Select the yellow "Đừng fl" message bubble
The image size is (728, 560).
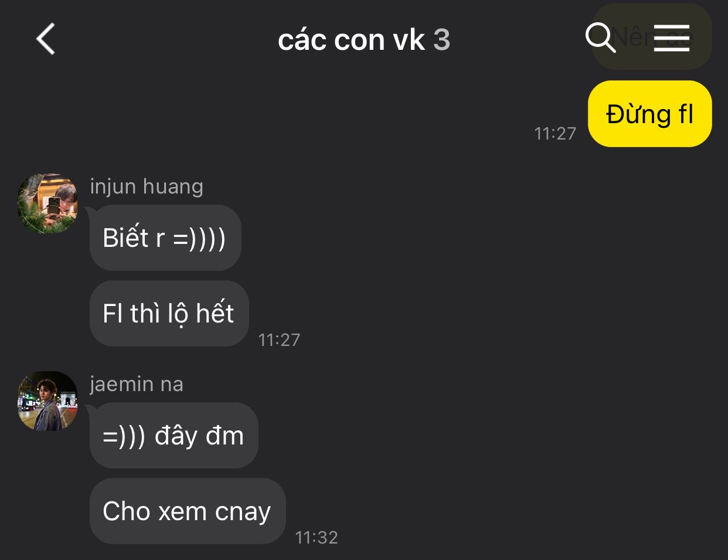click(x=649, y=114)
